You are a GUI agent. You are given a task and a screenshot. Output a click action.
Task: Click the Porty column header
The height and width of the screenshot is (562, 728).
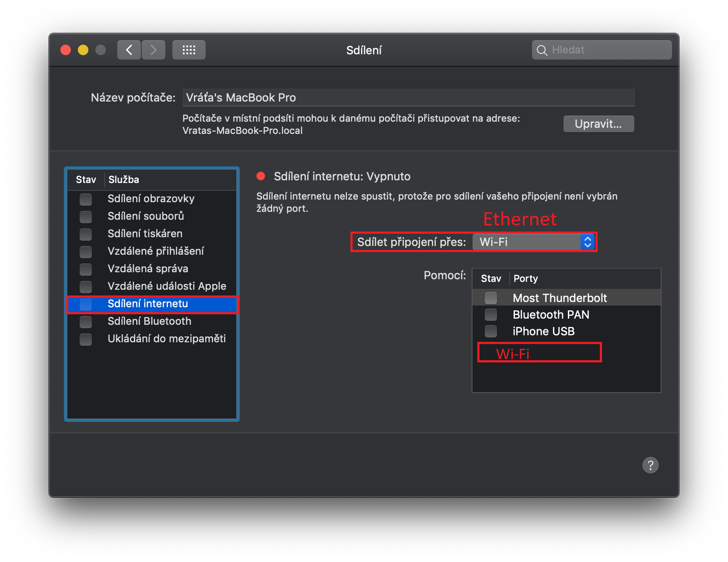525,278
